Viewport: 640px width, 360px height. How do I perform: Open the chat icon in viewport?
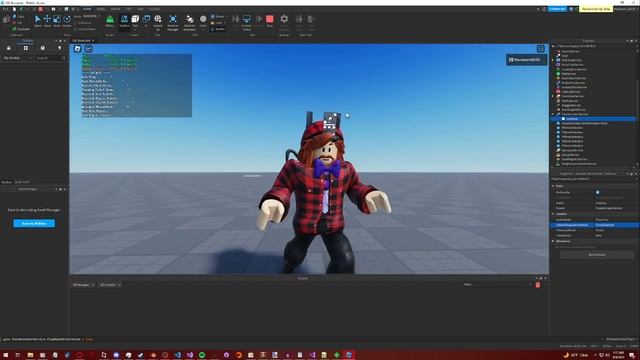pos(88,49)
